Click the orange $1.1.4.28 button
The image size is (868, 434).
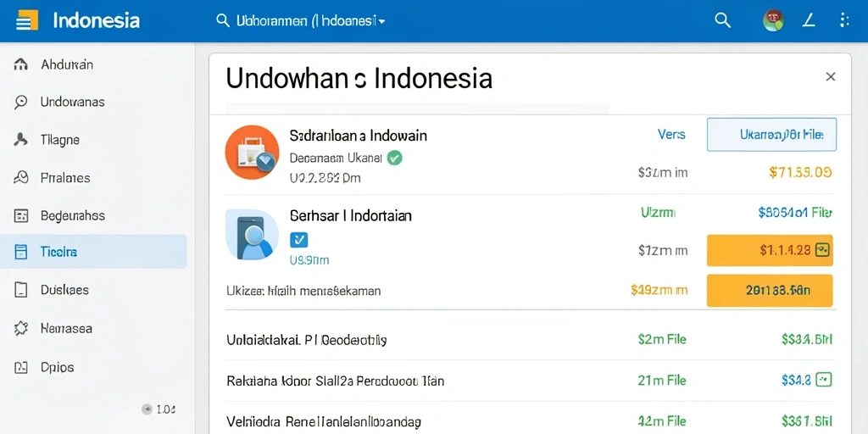point(770,250)
